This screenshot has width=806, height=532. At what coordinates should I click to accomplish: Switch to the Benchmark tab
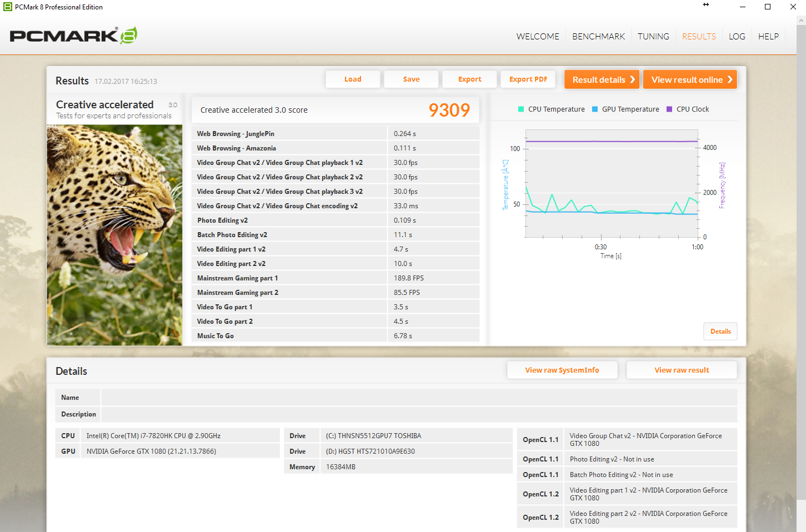[598, 37]
